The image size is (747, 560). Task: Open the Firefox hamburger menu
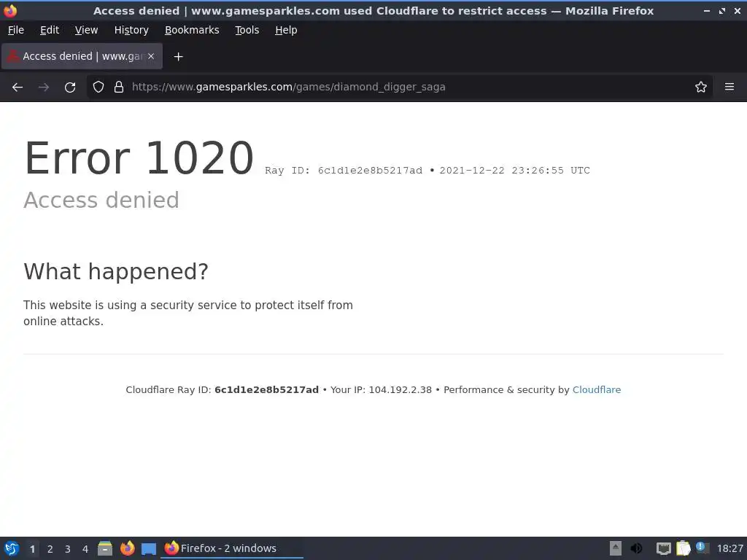729,87
